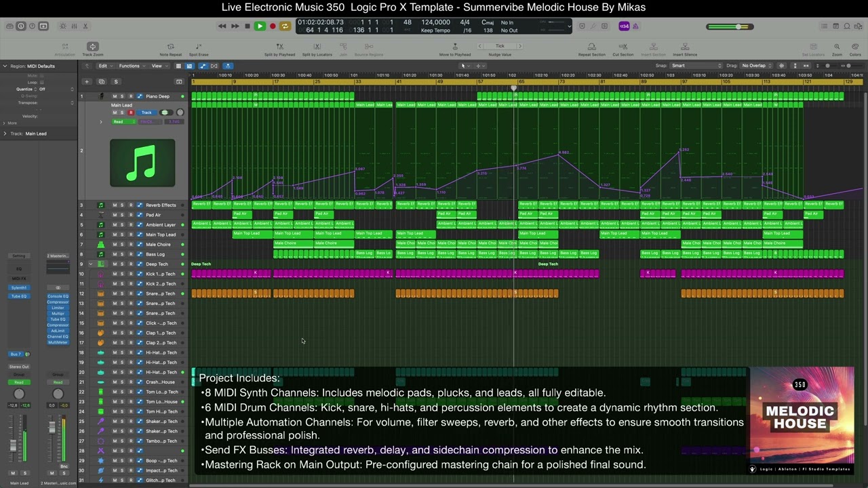
Task: Expand the More section in inspector
Action: (x=5, y=123)
